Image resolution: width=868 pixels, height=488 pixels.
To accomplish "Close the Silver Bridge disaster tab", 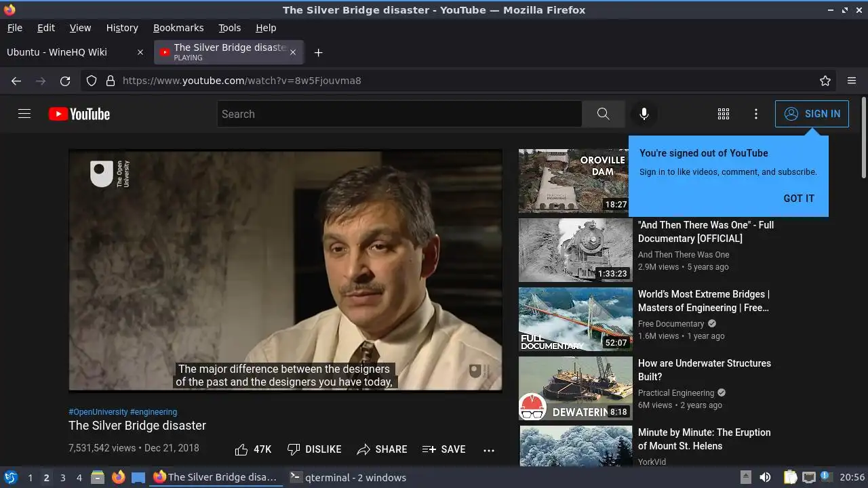I will [293, 52].
